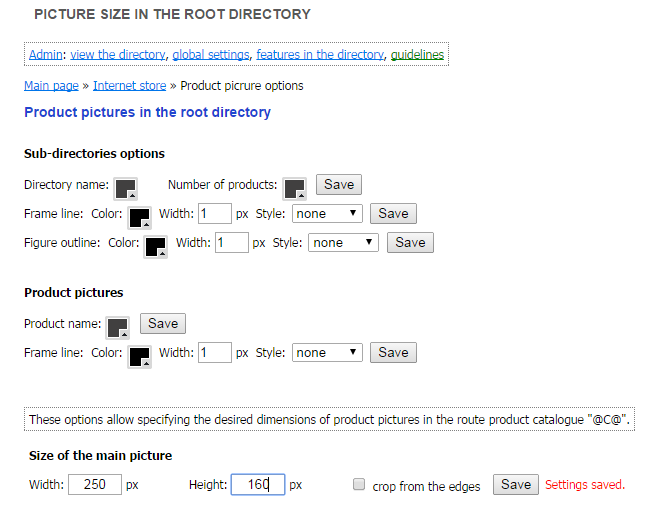The image size is (657, 506).
Task: Go to Main page breadcrumb
Action: coord(51,85)
